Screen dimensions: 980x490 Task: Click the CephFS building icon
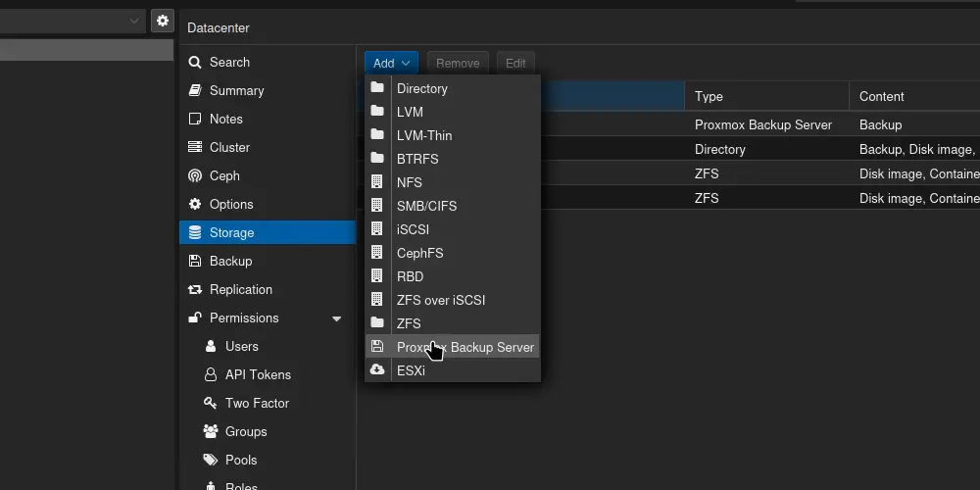[377, 252]
